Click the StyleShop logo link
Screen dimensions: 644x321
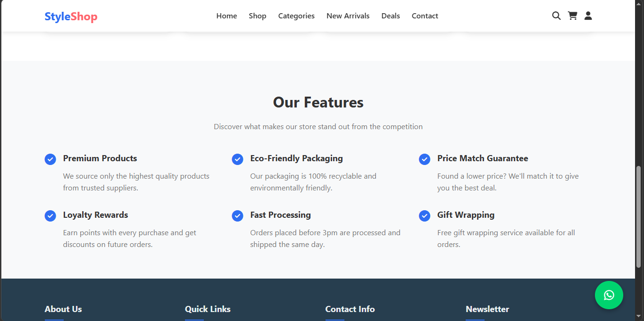click(71, 16)
